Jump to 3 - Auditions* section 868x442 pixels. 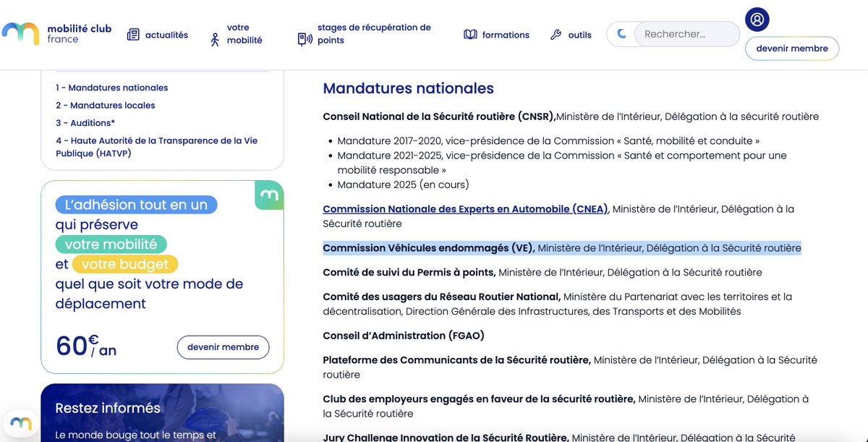pos(85,123)
